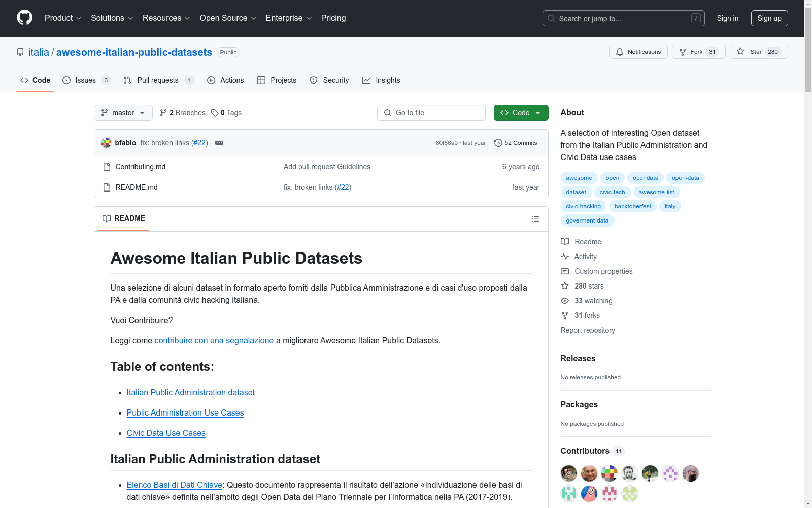
Task: Open the Actions tab
Action: [226, 80]
